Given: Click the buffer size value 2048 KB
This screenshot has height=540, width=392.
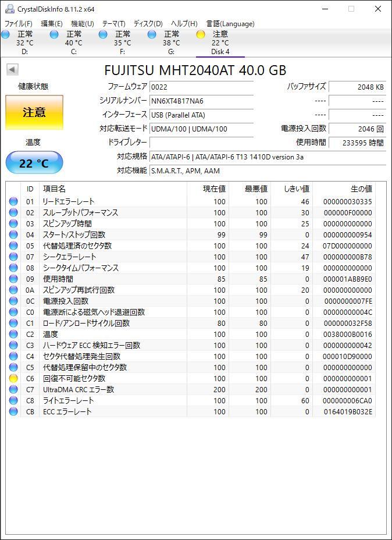Looking at the screenshot, I should 357,87.
